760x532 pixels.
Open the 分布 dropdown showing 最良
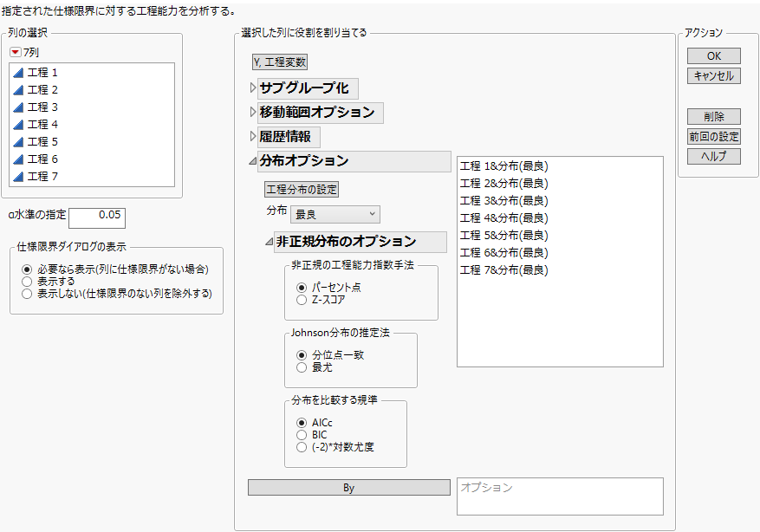coord(334,213)
